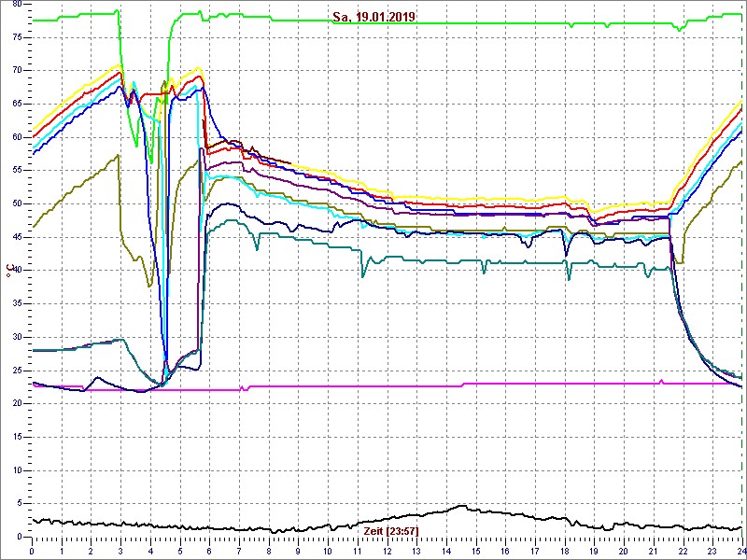Select the 25 label on temperature axis

pyautogui.click(x=18, y=371)
